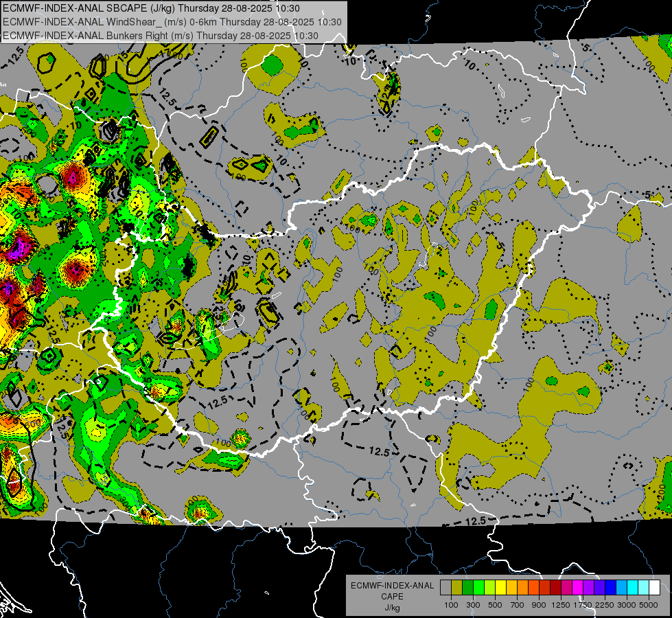The height and width of the screenshot is (618, 672).
Task: Pick the pure yellow legend swatch
Action: click(x=500, y=588)
